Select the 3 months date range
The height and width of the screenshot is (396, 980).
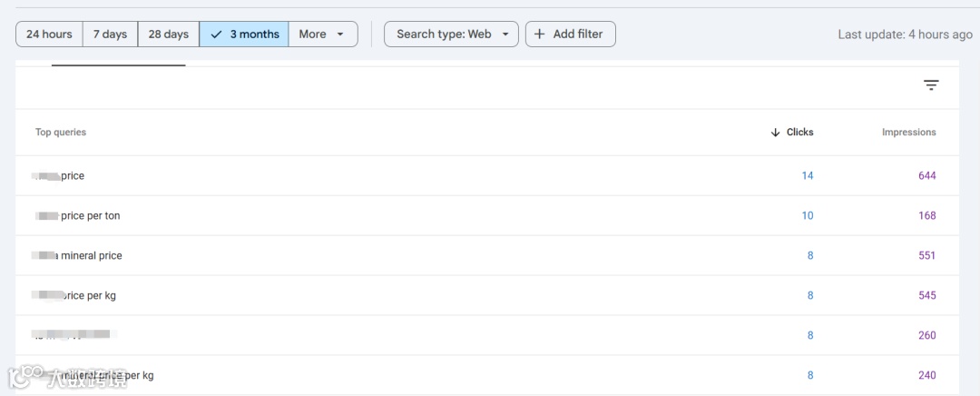tap(244, 35)
